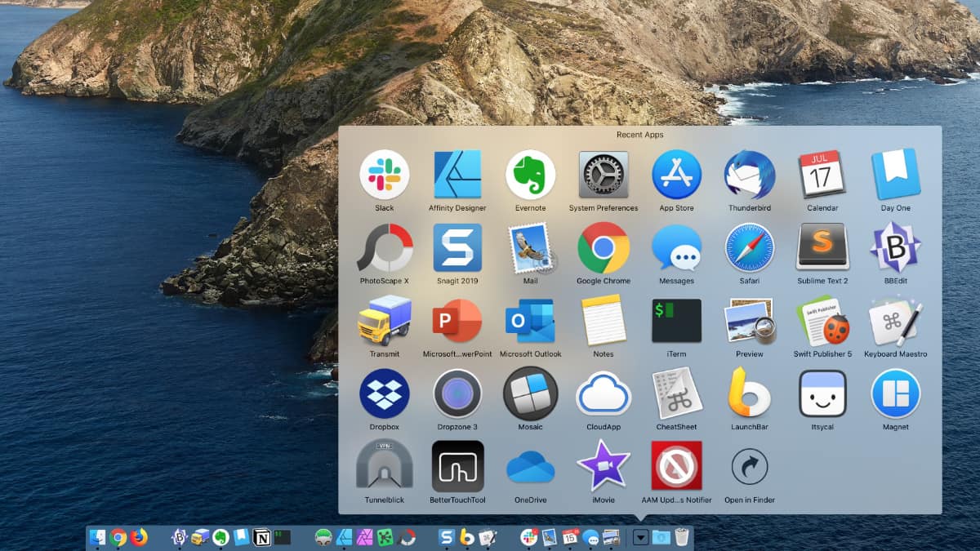Image resolution: width=980 pixels, height=551 pixels.
Task: Open Keyboard Maestro from the Recent Apps grid
Action: tap(896, 321)
